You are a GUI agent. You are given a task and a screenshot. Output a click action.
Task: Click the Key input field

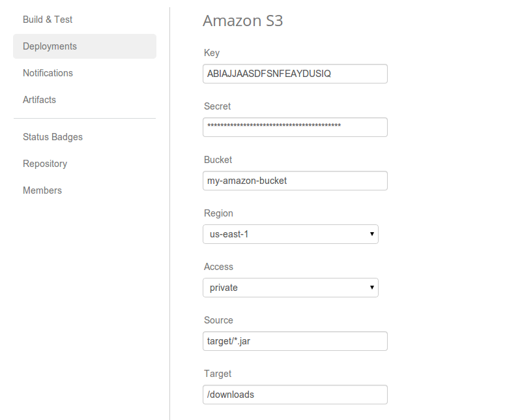[295, 74]
